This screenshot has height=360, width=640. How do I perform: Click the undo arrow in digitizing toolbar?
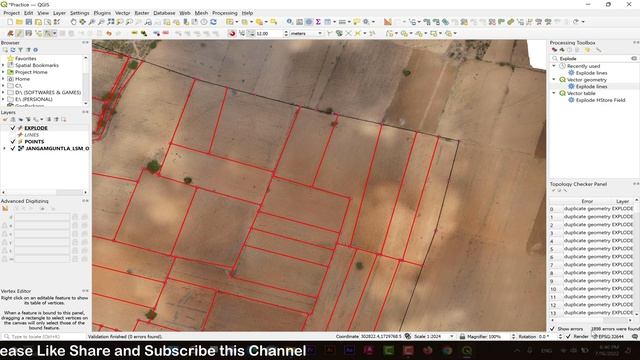[x=109, y=33]
